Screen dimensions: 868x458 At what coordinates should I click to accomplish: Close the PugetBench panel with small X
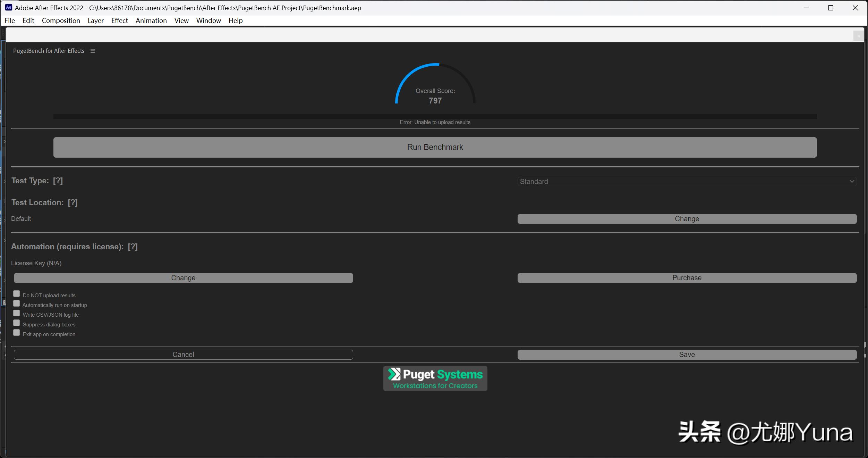pos(858,36)
